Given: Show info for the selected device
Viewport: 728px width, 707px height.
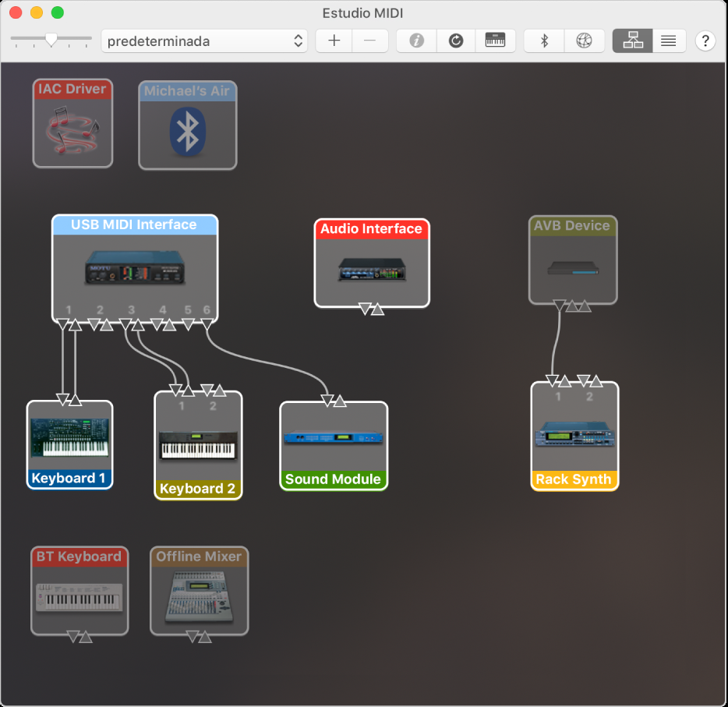Looking at the screenshot, I should 416,41.
